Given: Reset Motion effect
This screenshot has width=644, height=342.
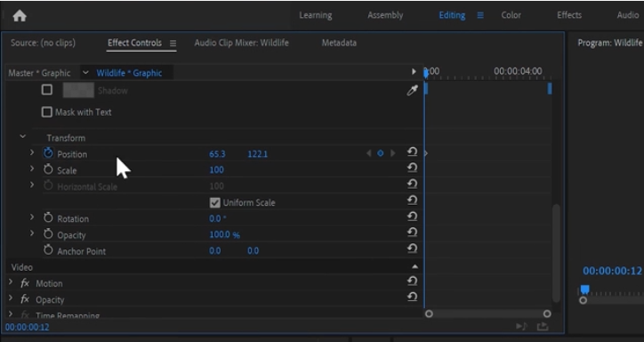Looking at the screenshot, I should pyautogui.click(x=412, y=281).
